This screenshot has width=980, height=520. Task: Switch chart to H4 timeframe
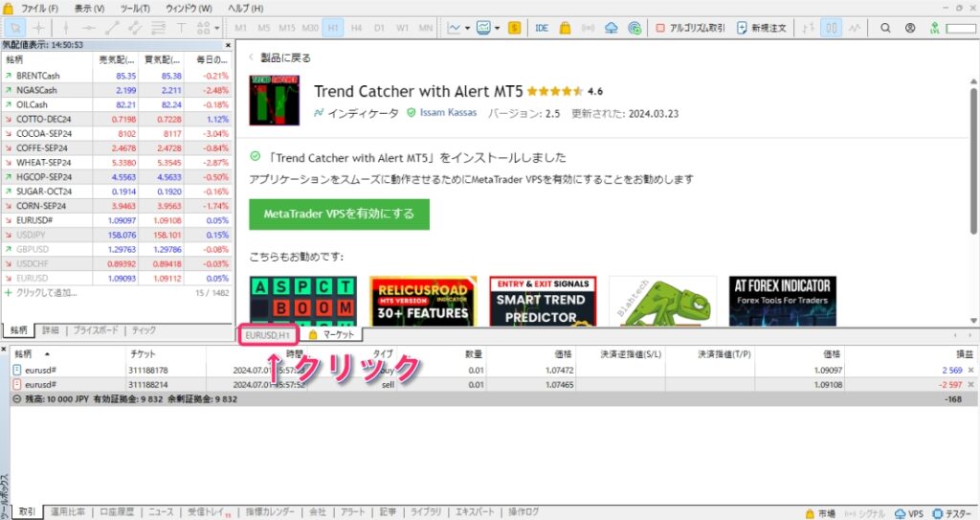(x=356, y=28)
